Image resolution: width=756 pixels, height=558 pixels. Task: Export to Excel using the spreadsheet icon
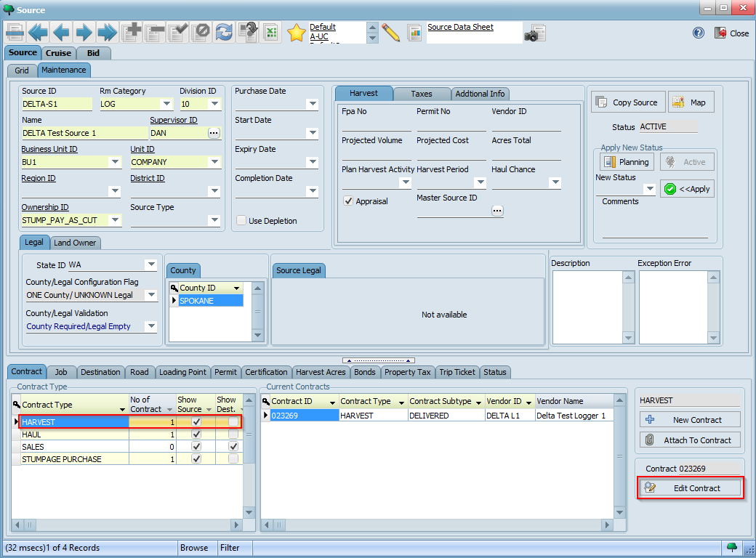tap(271, 33)
